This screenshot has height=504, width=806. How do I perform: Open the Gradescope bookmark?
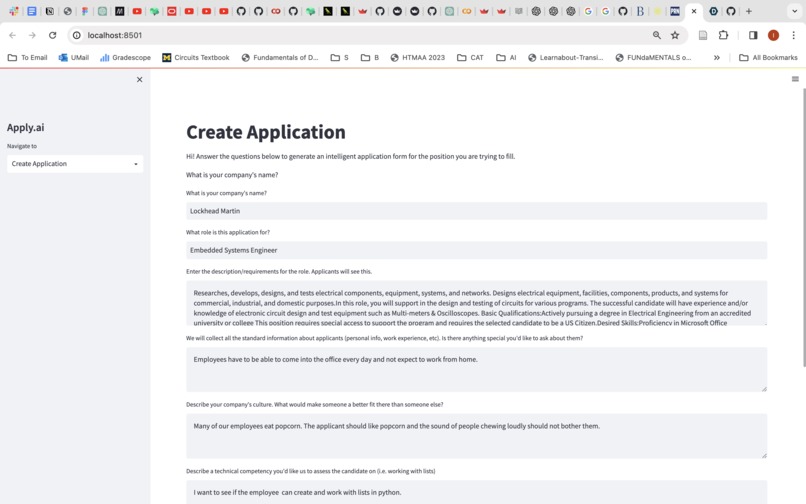click(125, 58)
